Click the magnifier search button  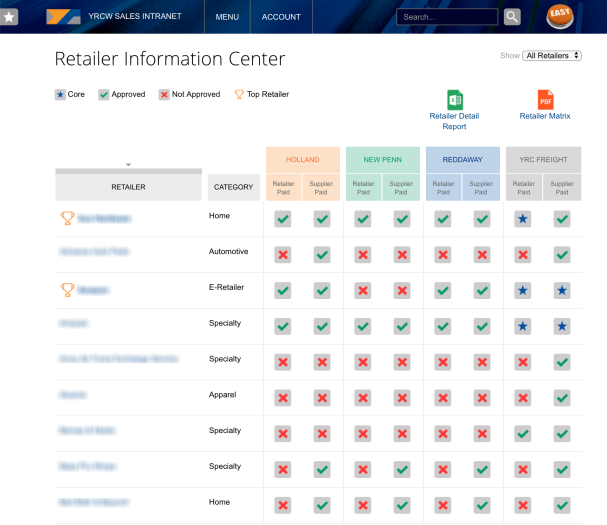click(512, 17)
